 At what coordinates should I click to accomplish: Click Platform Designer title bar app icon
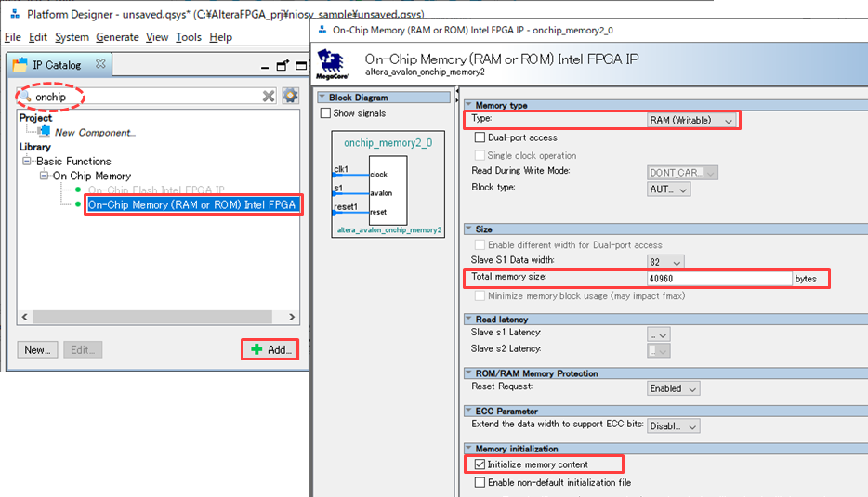tap(15, 13)
